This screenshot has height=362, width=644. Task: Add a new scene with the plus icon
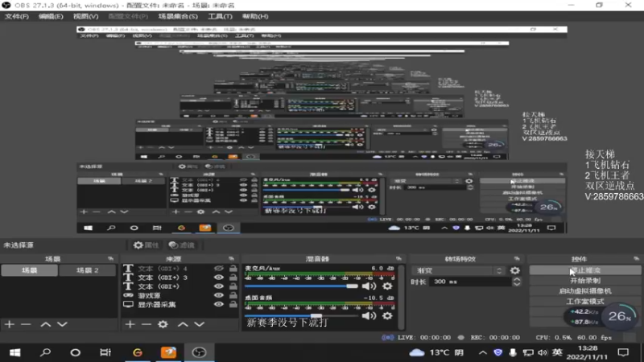pyautogui.click(x=9, y=324)
